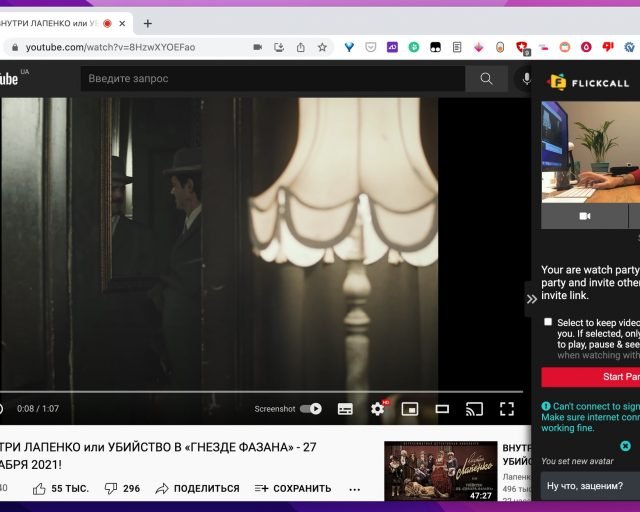Viewport: 640px width, 512px height.
Task: Open the red shield star extension
Action: 522,48
